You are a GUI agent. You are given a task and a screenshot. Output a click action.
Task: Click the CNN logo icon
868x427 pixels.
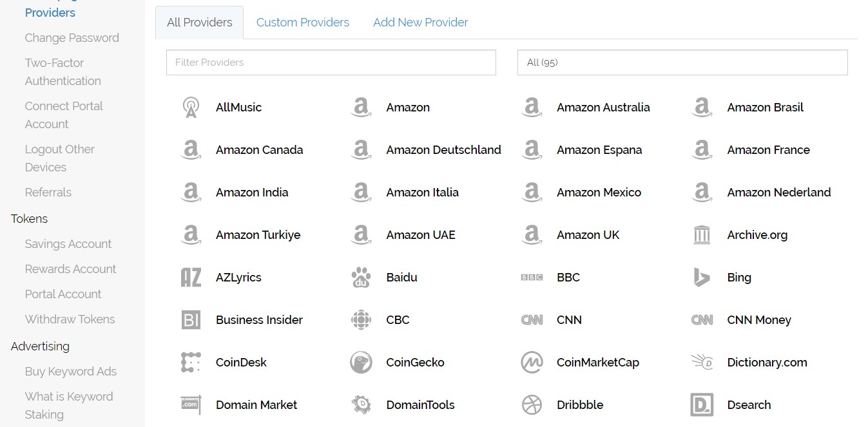(532, 320)
